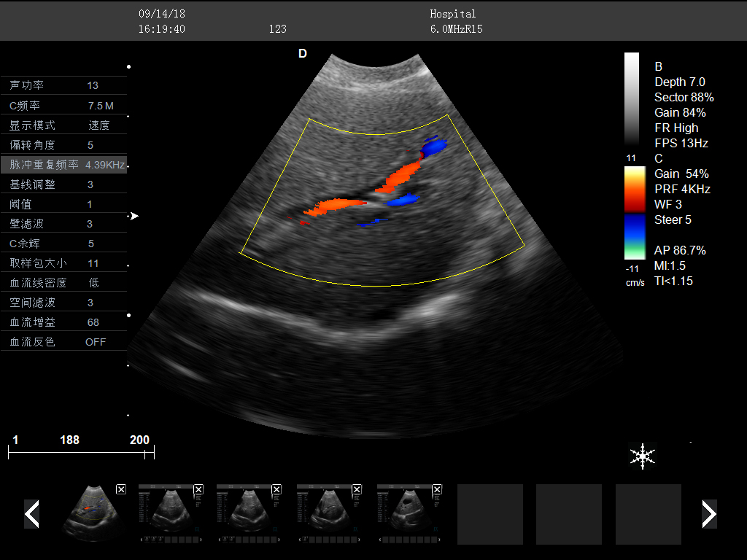Click the left arrow in the thumbnail strip

pos(31,514)
